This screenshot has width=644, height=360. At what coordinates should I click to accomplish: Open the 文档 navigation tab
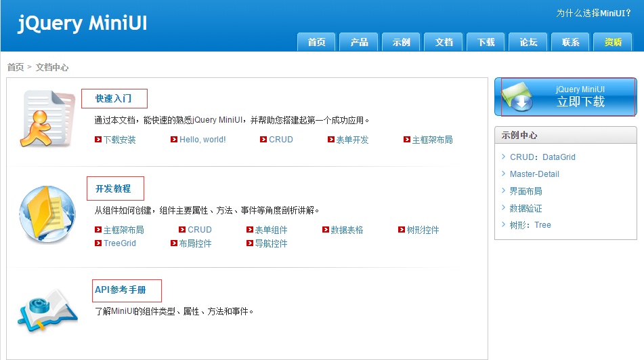click(x=444, y=42)
